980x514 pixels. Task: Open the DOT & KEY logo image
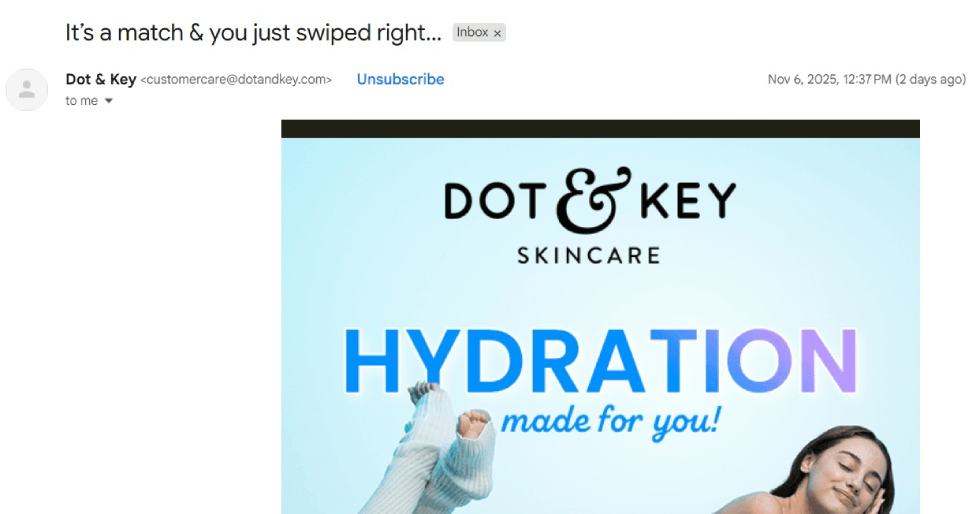point(589,216)
